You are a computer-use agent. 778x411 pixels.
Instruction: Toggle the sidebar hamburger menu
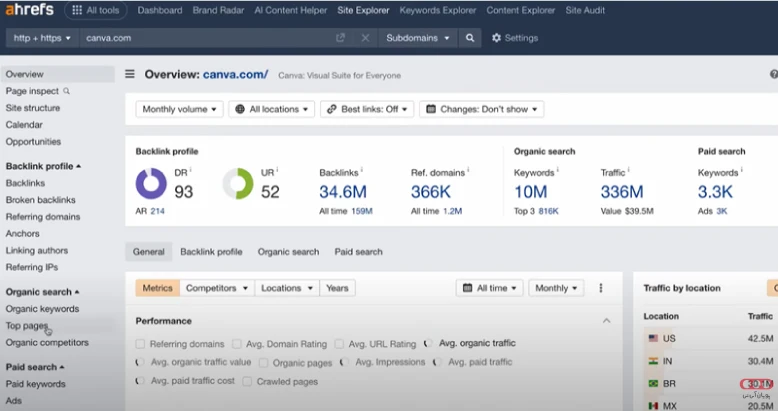[130, 74]
